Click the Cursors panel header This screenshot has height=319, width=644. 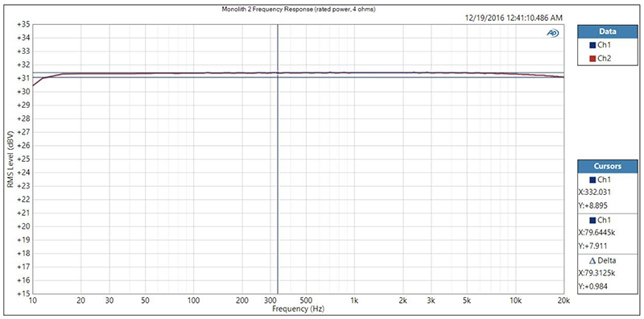coord(608,166)
